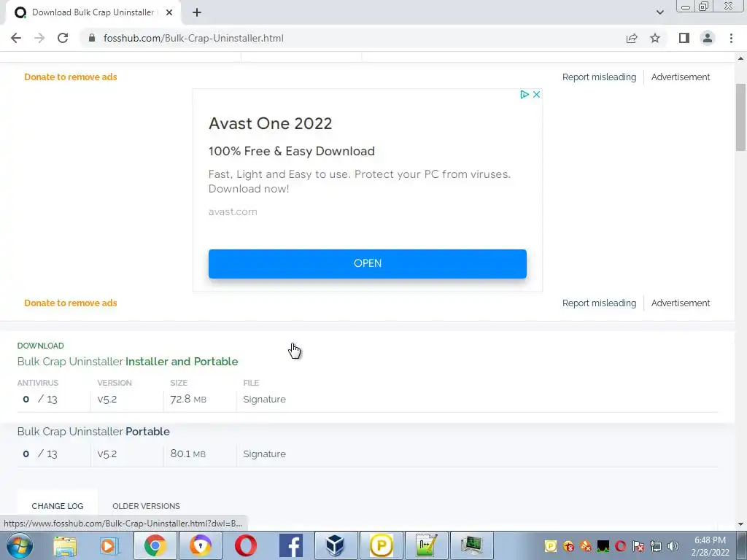The height and width of the screenshot is (560, 747).
Task: Click the avast.com ad domain text
Action: point(233,212)
